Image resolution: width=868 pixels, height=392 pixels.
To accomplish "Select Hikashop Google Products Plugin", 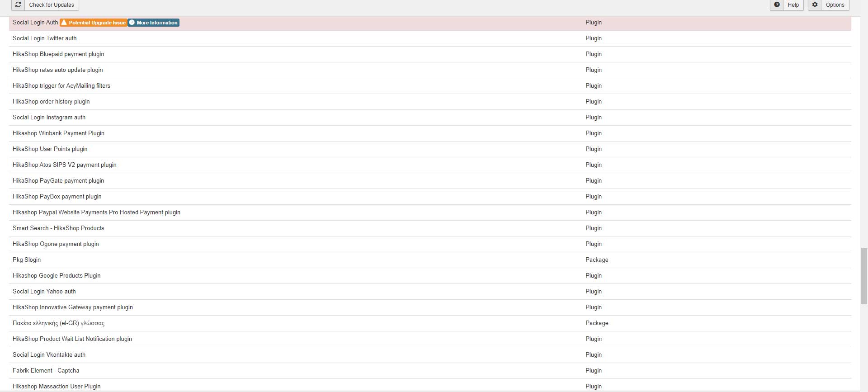I will 57,275.
